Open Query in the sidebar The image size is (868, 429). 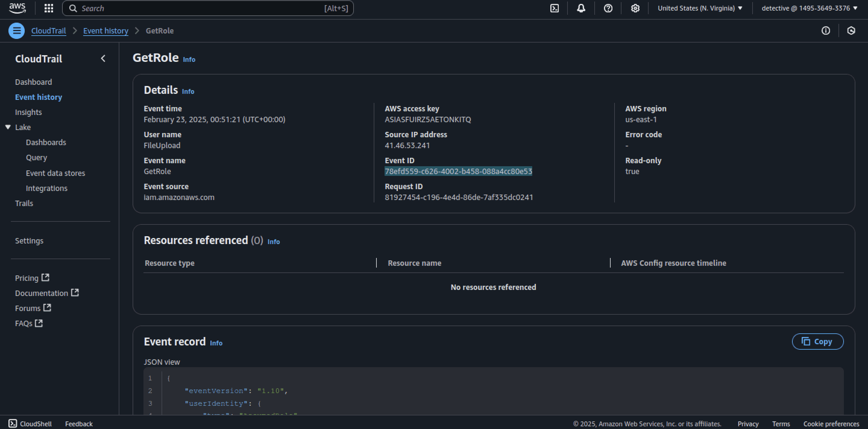click(x=36, y=157)
